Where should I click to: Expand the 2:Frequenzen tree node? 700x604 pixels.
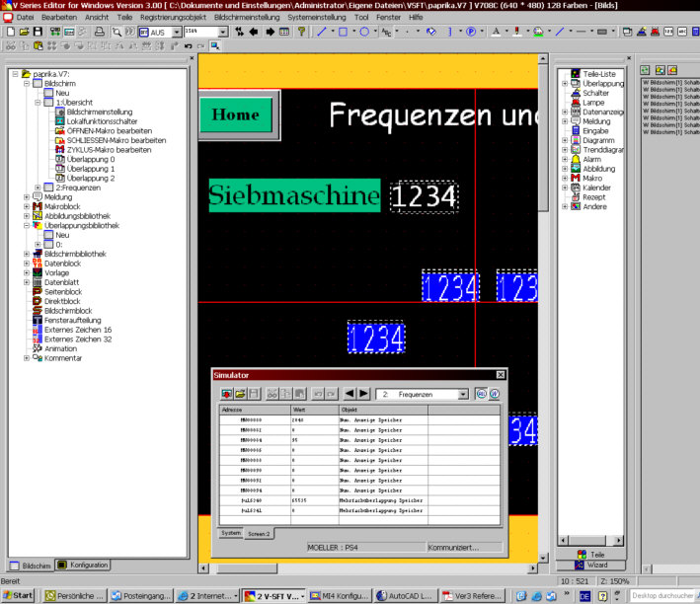[38, 187]
